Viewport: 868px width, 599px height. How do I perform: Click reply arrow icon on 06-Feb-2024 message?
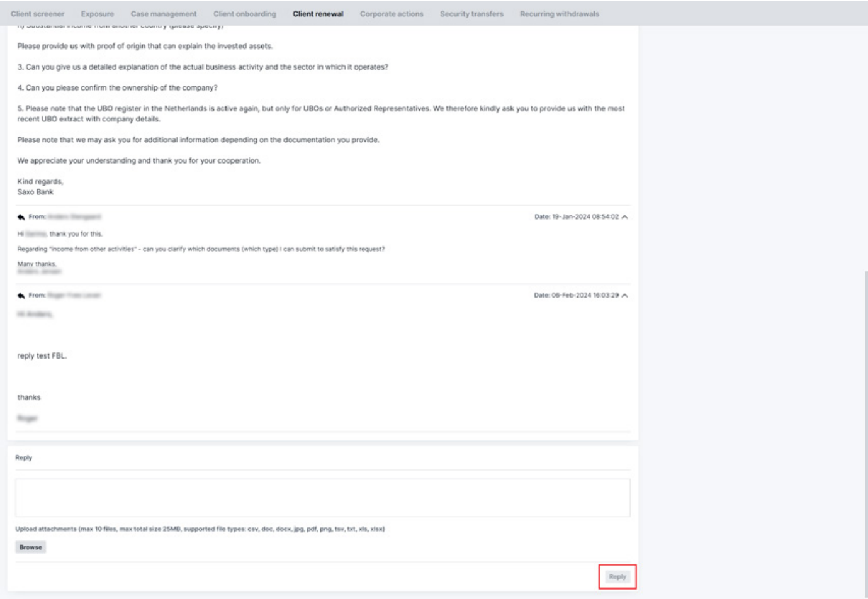[21, 296]
